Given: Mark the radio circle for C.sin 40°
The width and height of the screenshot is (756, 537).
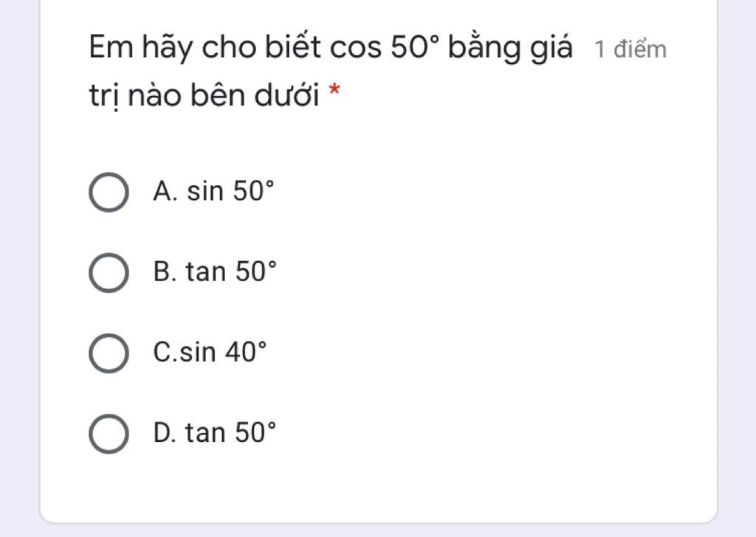Looking at the screenshot, I should coord(108,353).
